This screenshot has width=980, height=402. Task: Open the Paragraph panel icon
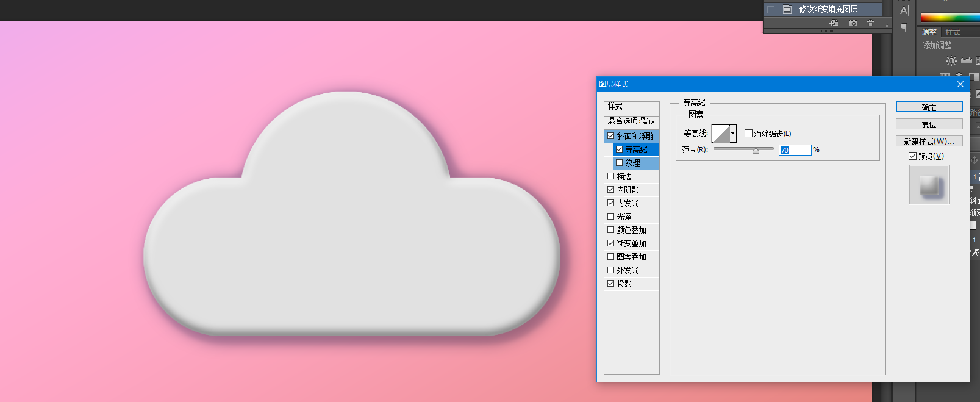[x=904, y=27]
